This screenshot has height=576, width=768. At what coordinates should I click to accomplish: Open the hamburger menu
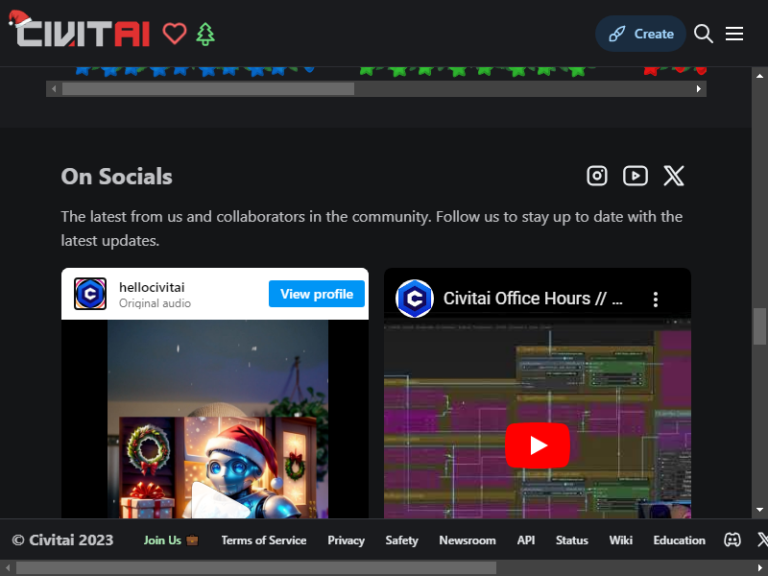734,34
